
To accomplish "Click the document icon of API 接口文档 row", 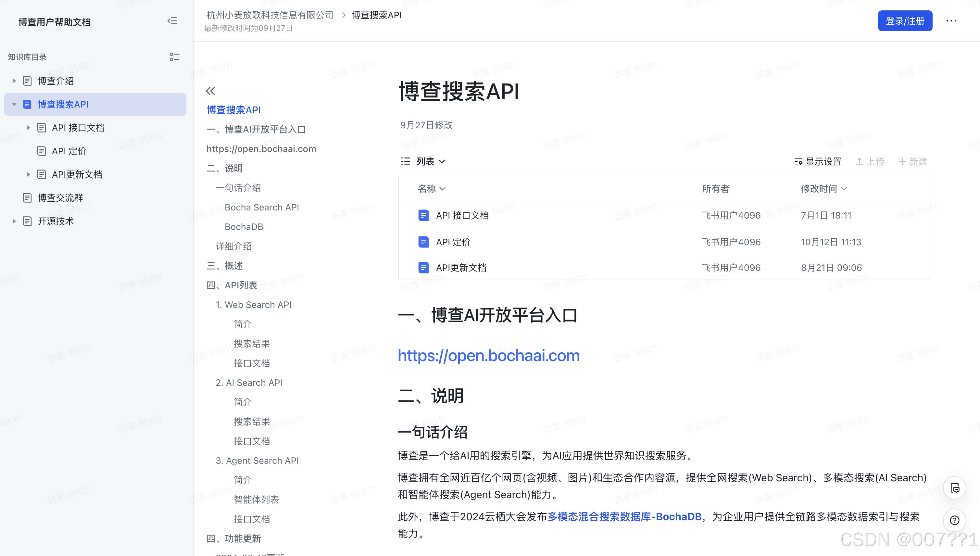I will [x=423, y=215].
